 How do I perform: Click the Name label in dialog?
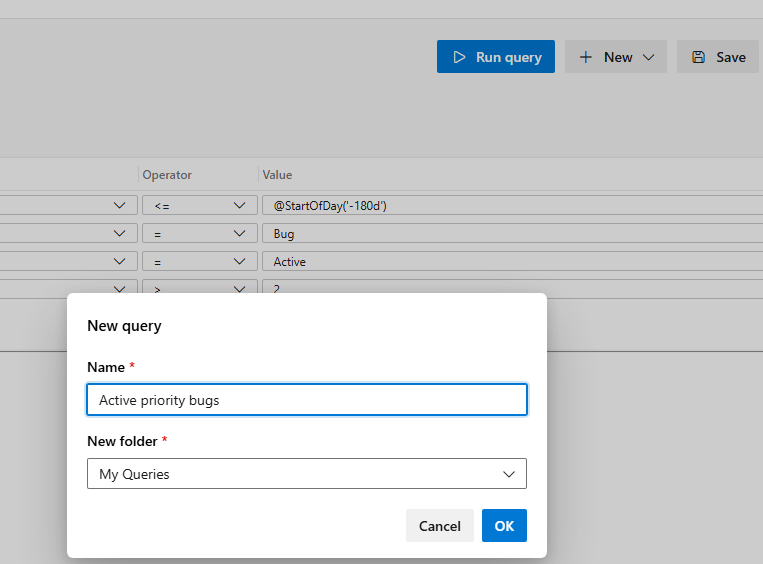(106, 367)
